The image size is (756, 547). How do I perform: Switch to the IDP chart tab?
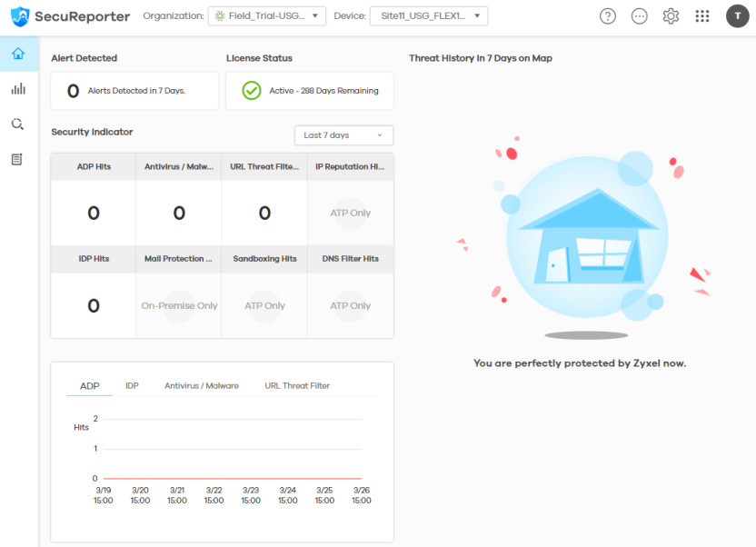coord(132,386)
